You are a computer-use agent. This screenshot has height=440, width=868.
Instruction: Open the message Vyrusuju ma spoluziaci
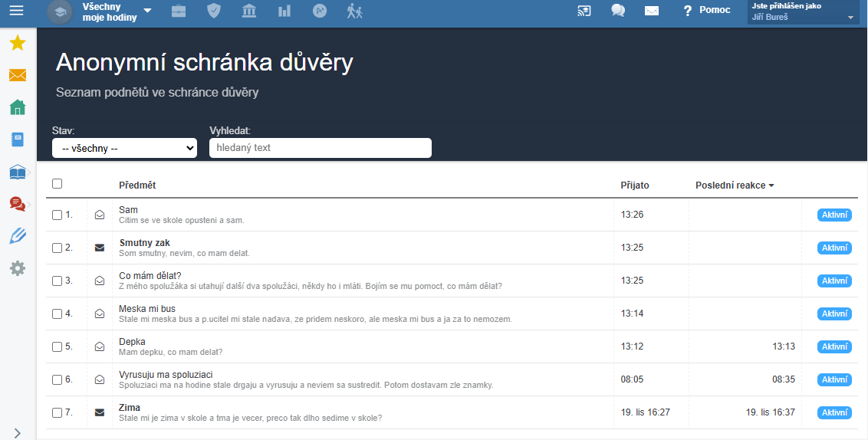coord(166,374)
